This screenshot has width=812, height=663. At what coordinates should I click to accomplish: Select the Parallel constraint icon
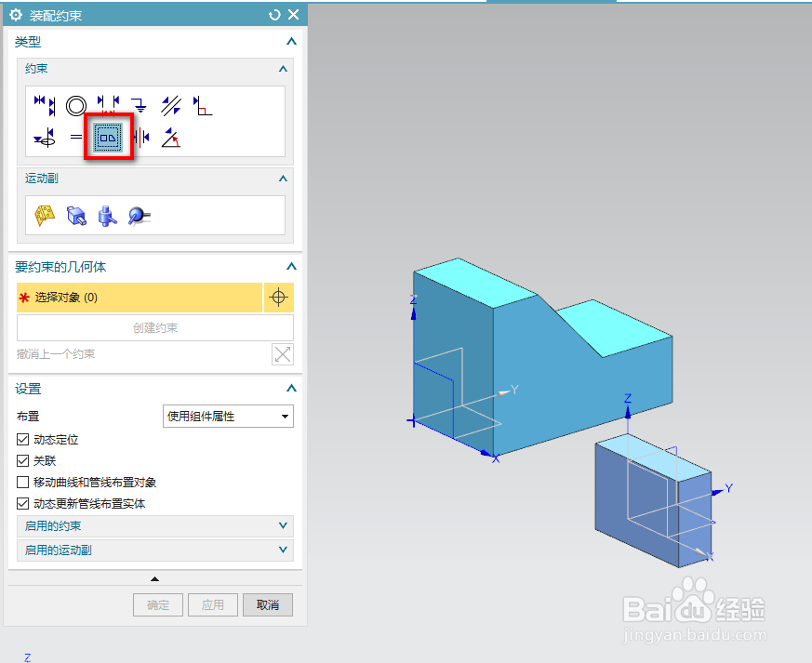[170, 105]
